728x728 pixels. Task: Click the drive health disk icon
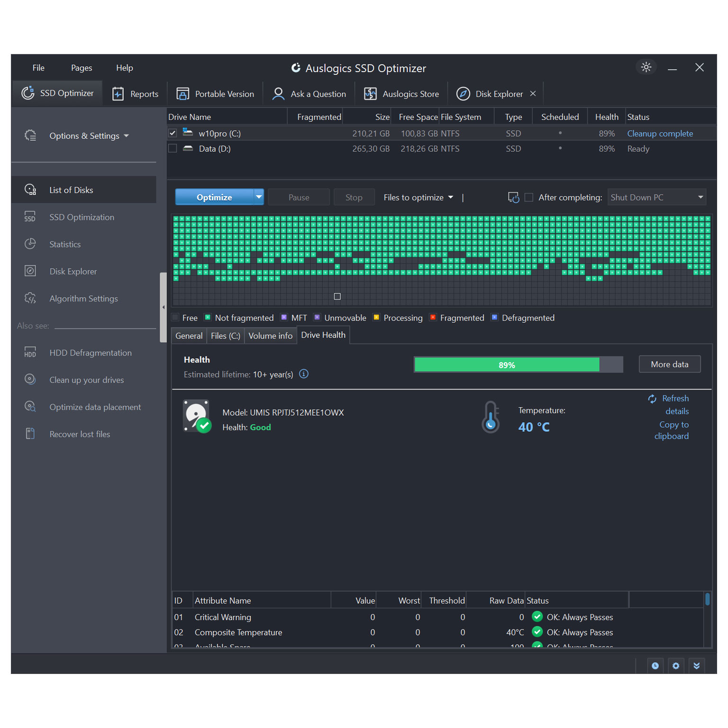point(197,417)
